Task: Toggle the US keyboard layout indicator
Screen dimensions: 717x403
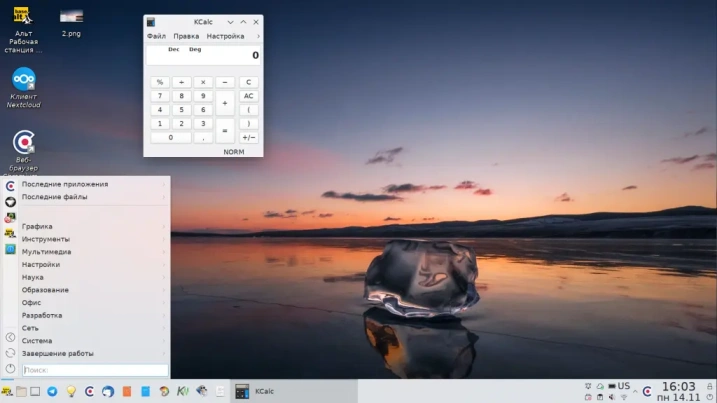Action: point(624,386)
